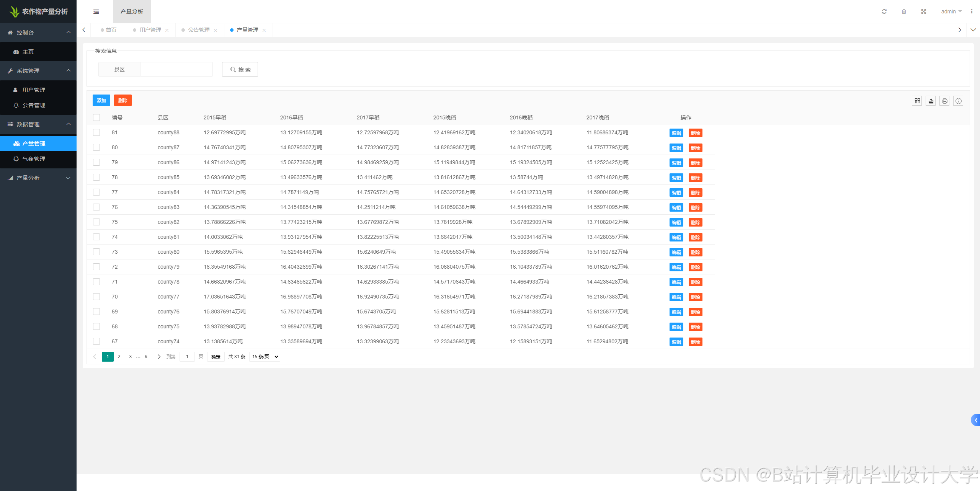This screenshot has width=980, height=491.
Task: Click the trash bin icon in top bar
Action: coord(904,11)
